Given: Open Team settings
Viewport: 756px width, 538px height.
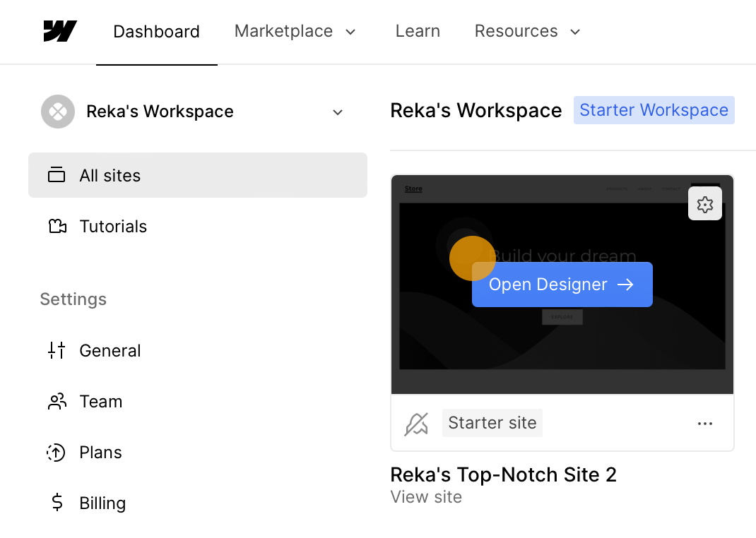Looking at the screenshot, I should click(101, 402).
